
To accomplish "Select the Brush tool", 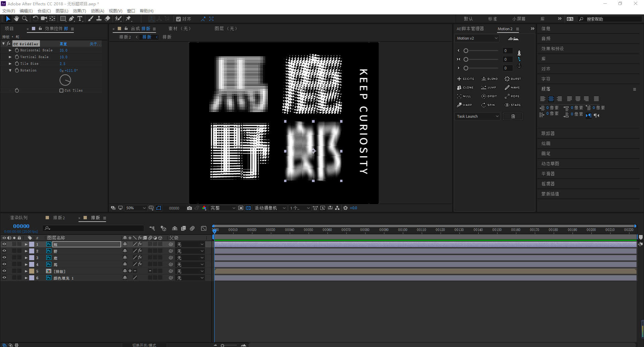I will pyautogui.click(x=91, y=19).
